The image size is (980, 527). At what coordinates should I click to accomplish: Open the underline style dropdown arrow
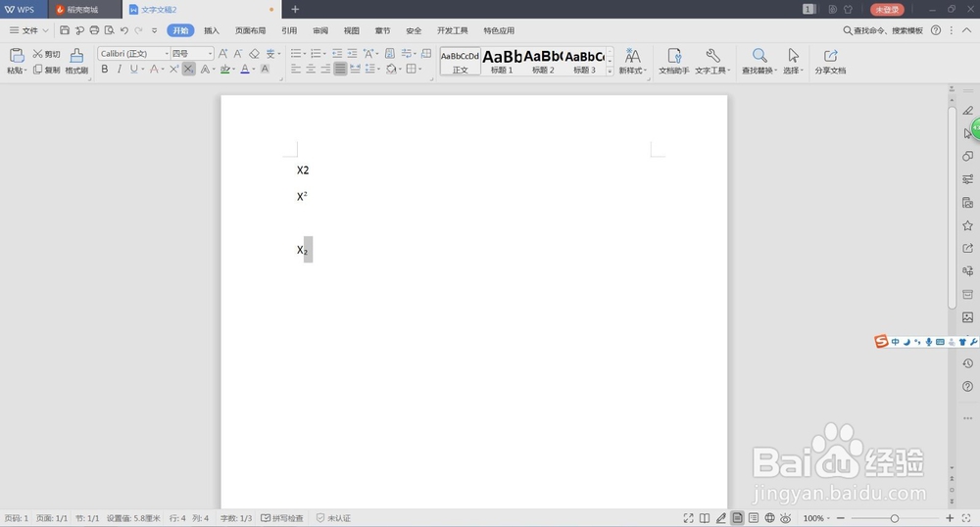tap(142, 70)
